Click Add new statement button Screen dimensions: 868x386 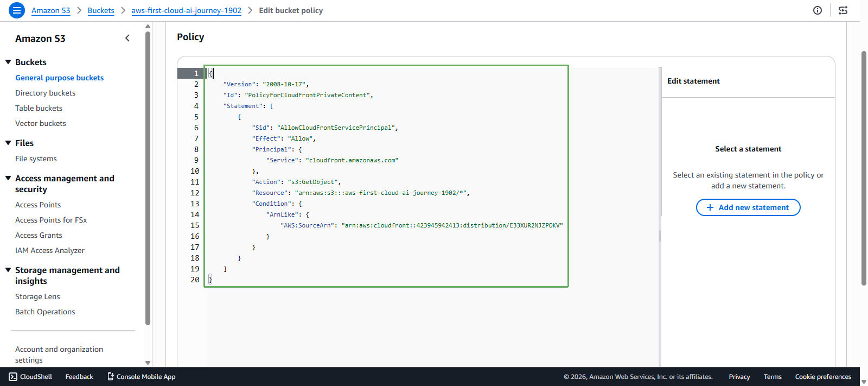click(x=748, y=207)
